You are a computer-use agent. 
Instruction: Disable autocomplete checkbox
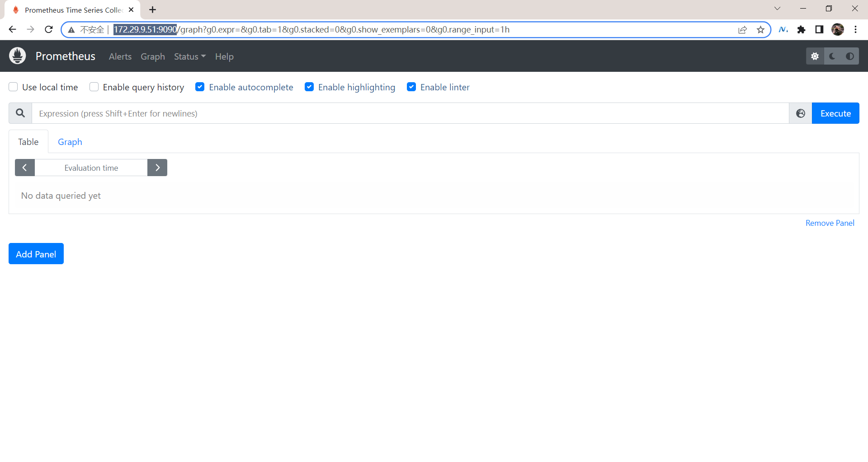[200, 87]
